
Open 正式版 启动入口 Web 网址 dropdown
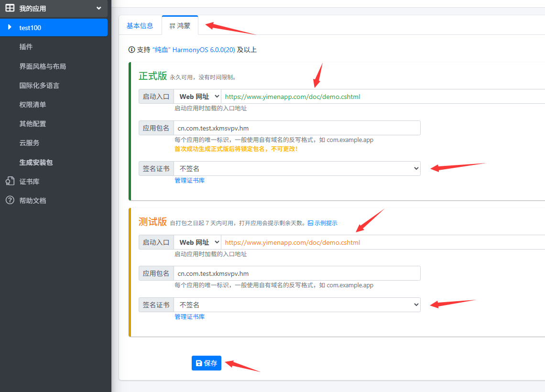point(197,97)
